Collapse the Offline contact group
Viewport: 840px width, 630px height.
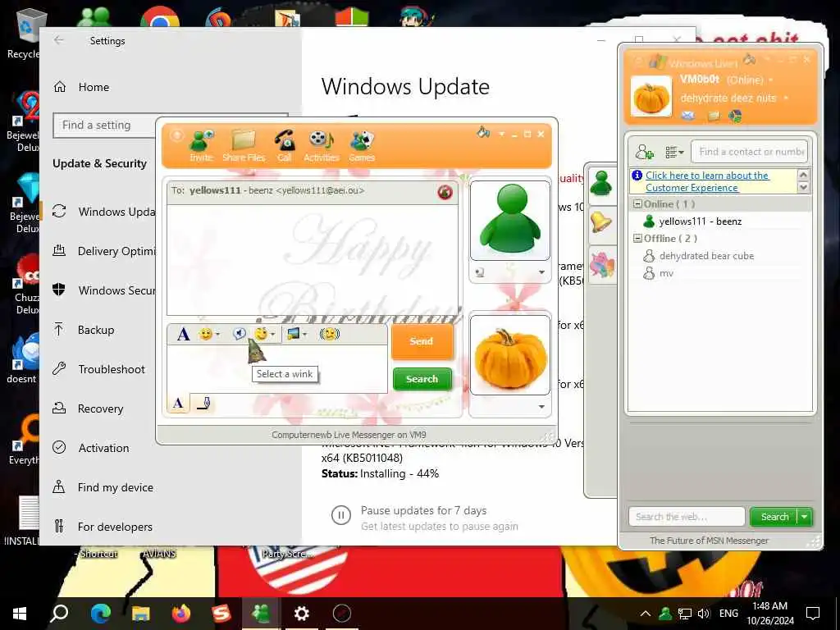coord(637,239)
